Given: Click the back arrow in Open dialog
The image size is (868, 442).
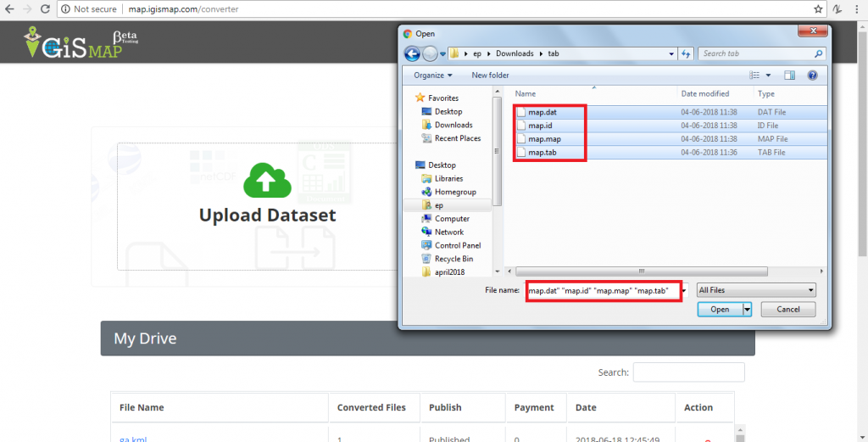Looking at the screenshot, I should click(x=413, y=54).
